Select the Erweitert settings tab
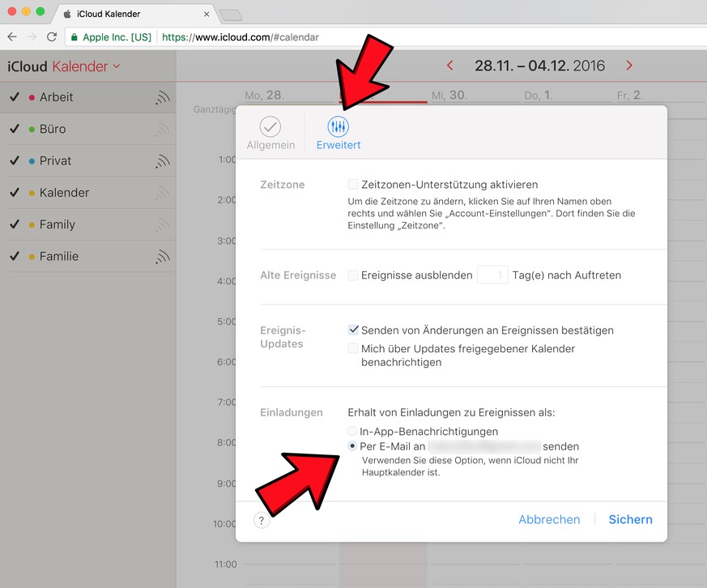The image size is (707, 588). [x=339, y=133]
